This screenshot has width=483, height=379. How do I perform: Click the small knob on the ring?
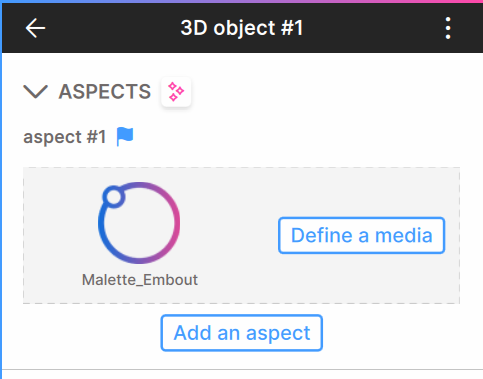[114, 197]
